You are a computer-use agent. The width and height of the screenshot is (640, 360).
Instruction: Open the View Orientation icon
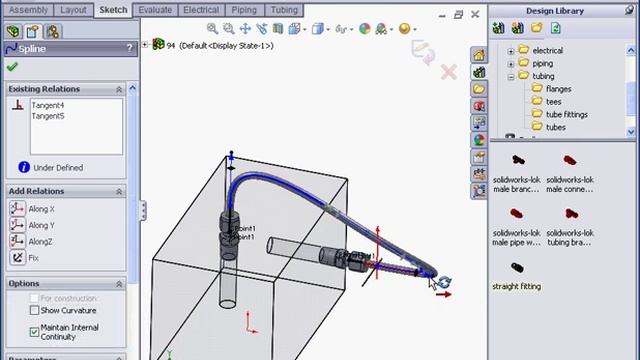294,29
